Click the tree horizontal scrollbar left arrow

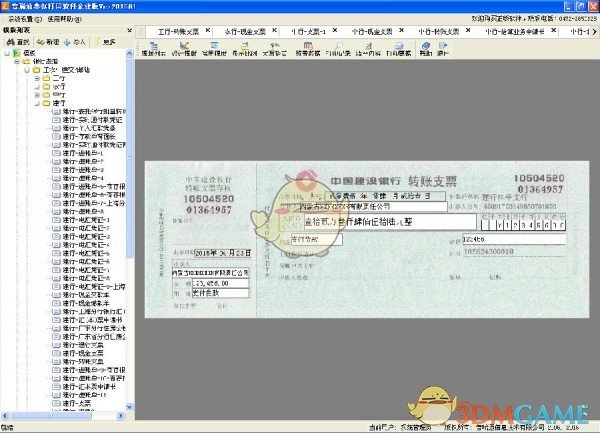5,415
